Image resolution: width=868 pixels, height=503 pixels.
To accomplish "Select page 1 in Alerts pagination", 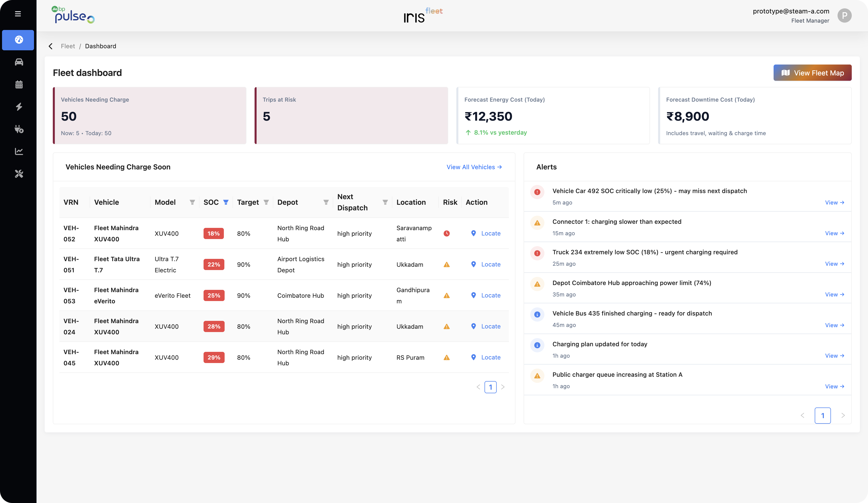I will 823,415.
